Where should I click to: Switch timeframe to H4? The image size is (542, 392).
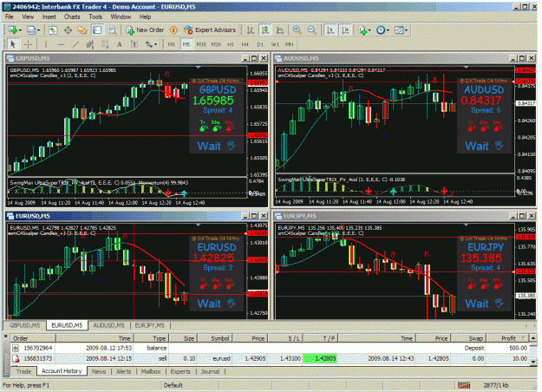[x=245, y=44]
